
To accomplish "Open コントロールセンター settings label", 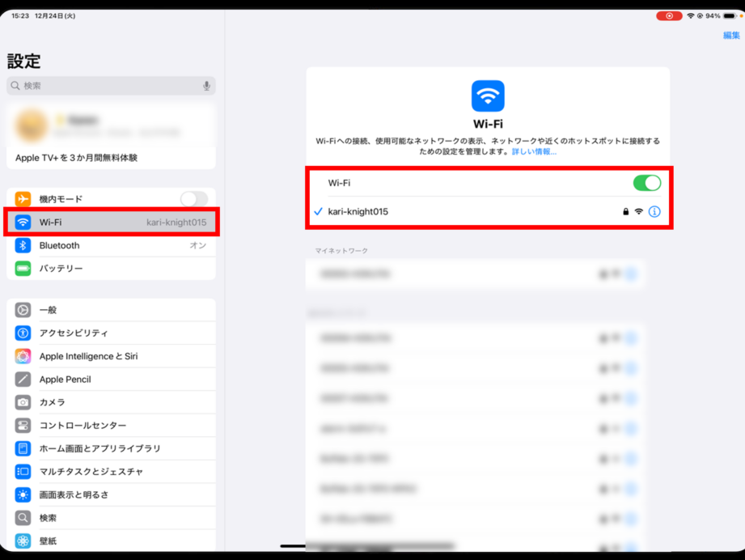I will [83, 426].
